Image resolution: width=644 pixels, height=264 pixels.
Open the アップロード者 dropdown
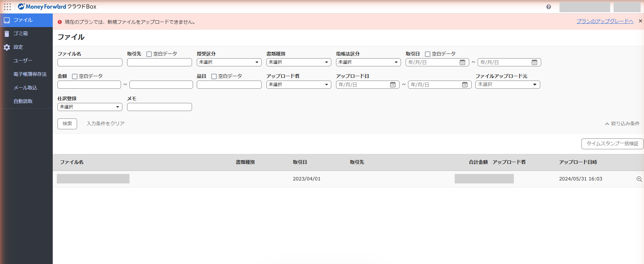[299, 85]
